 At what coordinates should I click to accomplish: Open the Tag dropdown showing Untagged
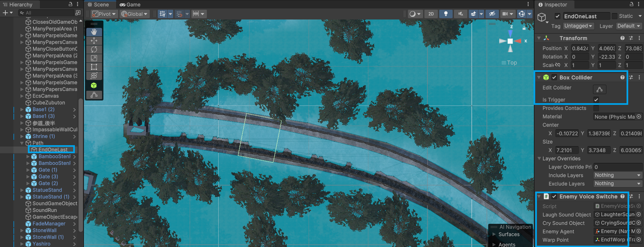point(578,26)
